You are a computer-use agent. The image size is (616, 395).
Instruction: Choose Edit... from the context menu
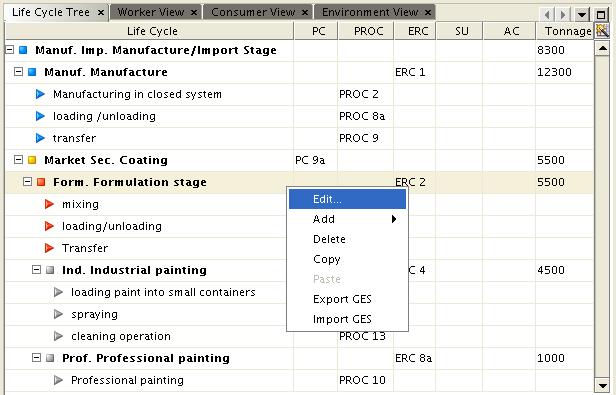[348, 199]
